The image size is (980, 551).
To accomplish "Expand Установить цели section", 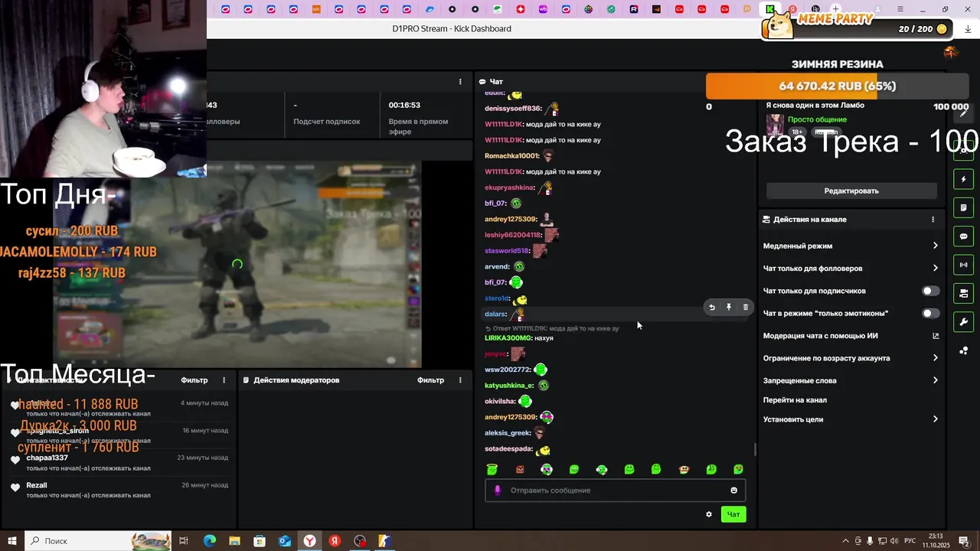I will pyautogui.click(x=936, y=419).
